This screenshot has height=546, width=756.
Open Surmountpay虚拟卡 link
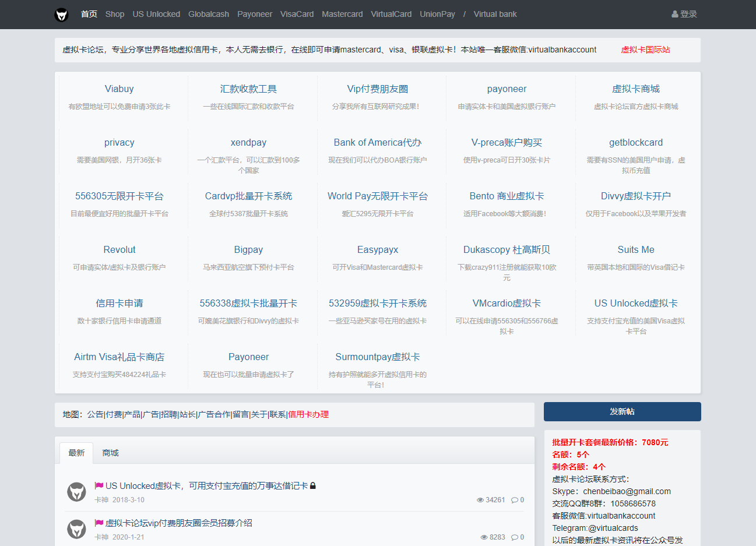click(x=378, y=357)
